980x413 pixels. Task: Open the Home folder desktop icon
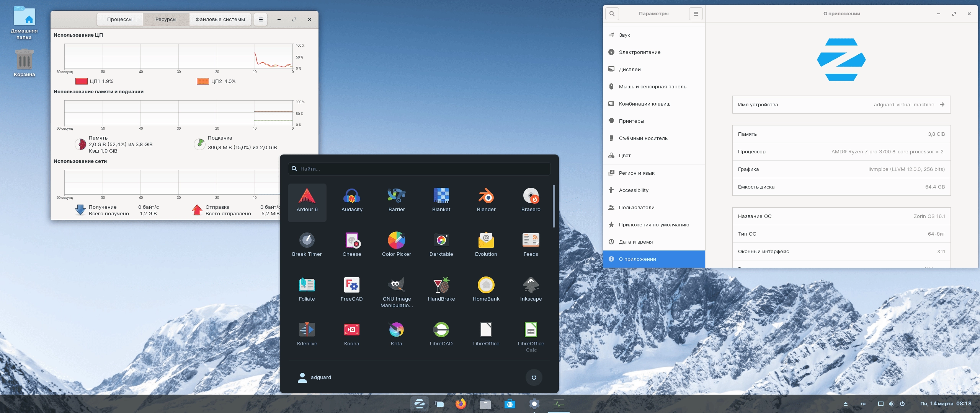(24, 23)
